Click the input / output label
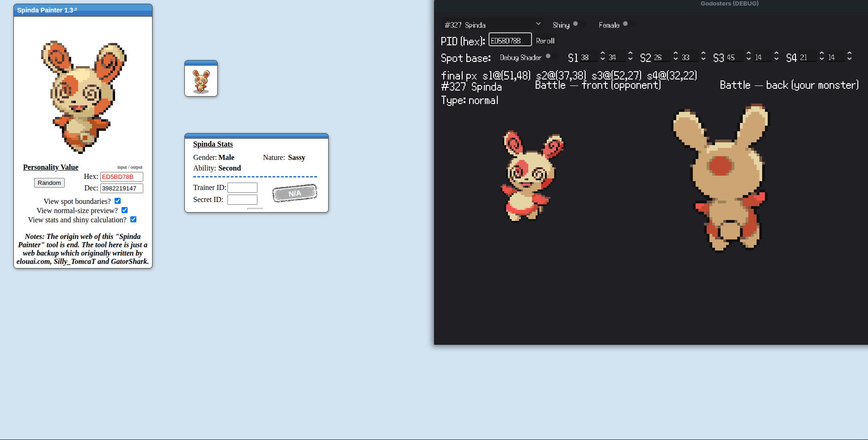868x440 pixels. click(x=130, y=167)
